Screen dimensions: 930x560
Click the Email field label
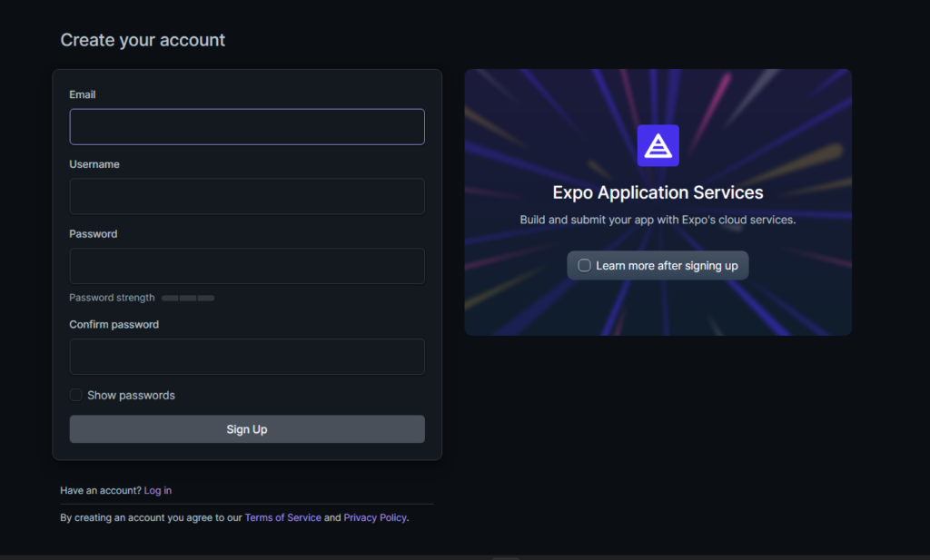[x=83, y=95]
